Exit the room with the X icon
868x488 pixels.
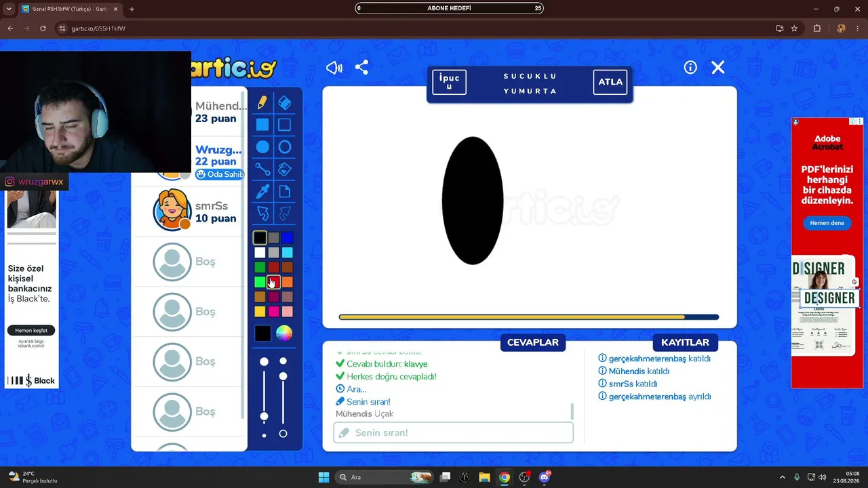[718, 67]
